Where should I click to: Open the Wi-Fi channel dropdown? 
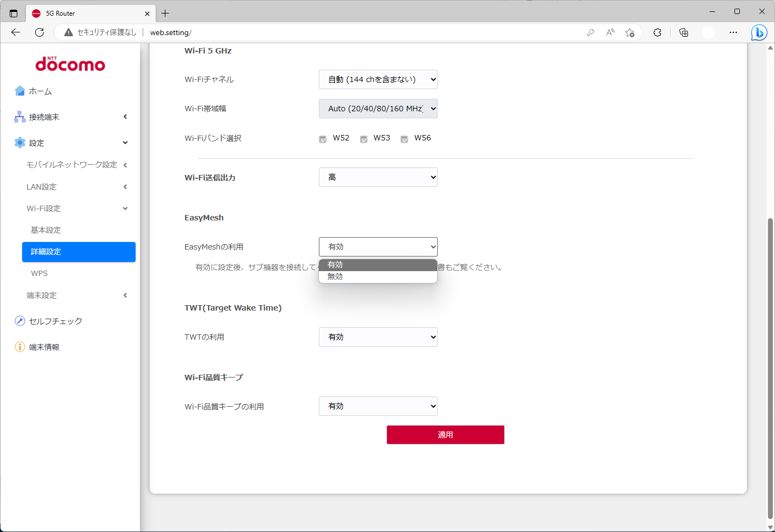378,79
